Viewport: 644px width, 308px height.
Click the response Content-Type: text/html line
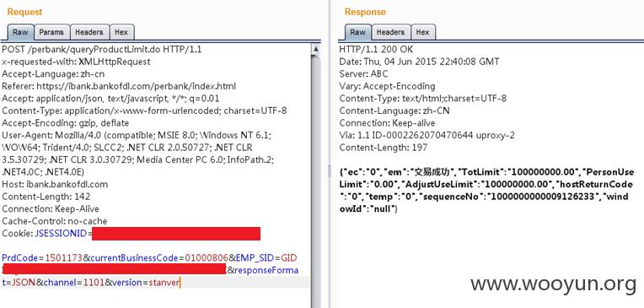point(422,99)
